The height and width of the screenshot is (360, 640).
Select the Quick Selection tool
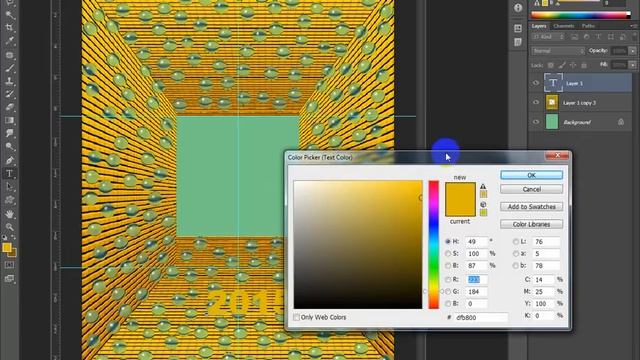[9, 15]
